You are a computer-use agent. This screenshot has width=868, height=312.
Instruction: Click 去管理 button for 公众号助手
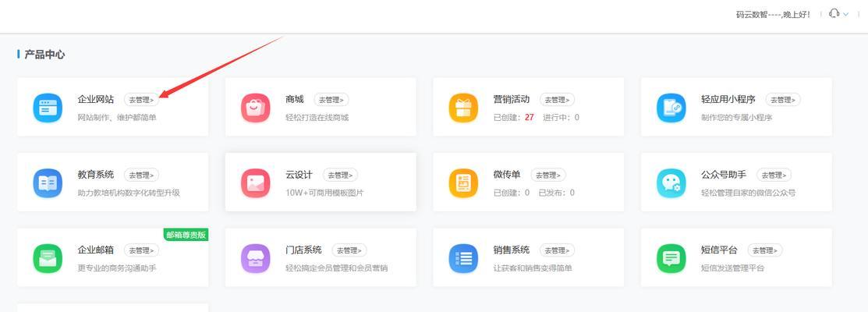coord(774,175)
